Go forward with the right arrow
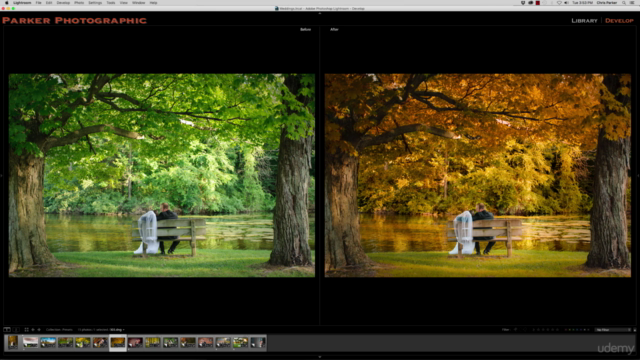The image size is (640, 360). tap(39, 330)
